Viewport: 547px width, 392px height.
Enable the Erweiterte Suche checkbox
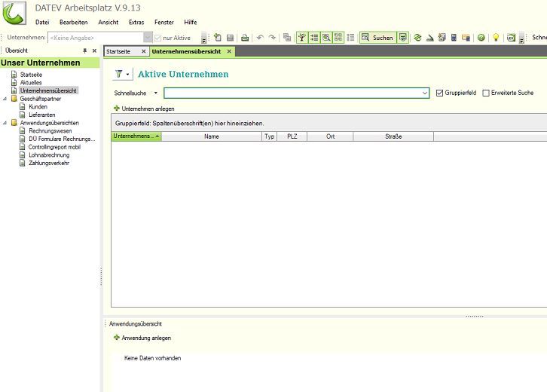tap(486, 93)
